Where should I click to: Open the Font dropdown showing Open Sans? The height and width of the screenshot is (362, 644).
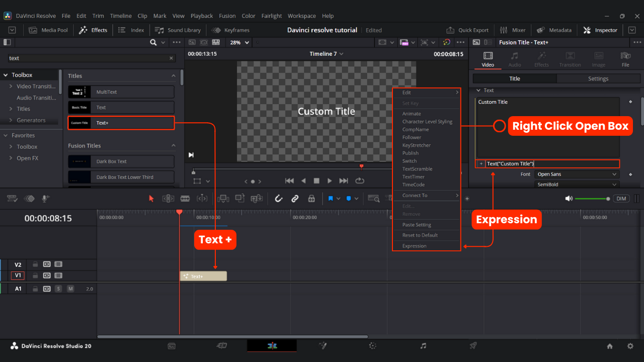pos(577,174)
